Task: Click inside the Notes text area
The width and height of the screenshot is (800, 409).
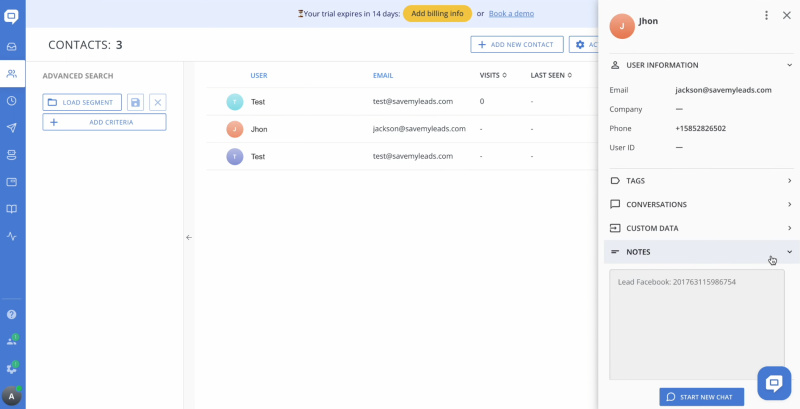Action: (x=697, y=324)
